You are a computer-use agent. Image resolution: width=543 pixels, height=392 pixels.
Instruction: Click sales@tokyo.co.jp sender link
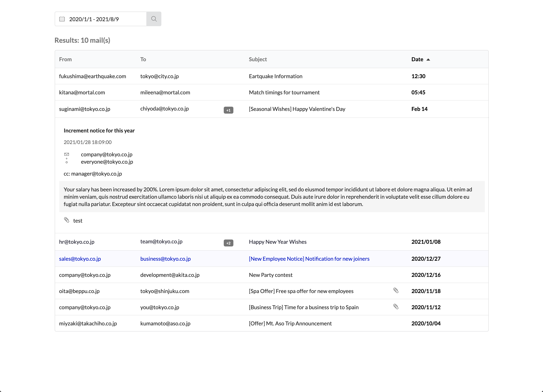(80, 259)
